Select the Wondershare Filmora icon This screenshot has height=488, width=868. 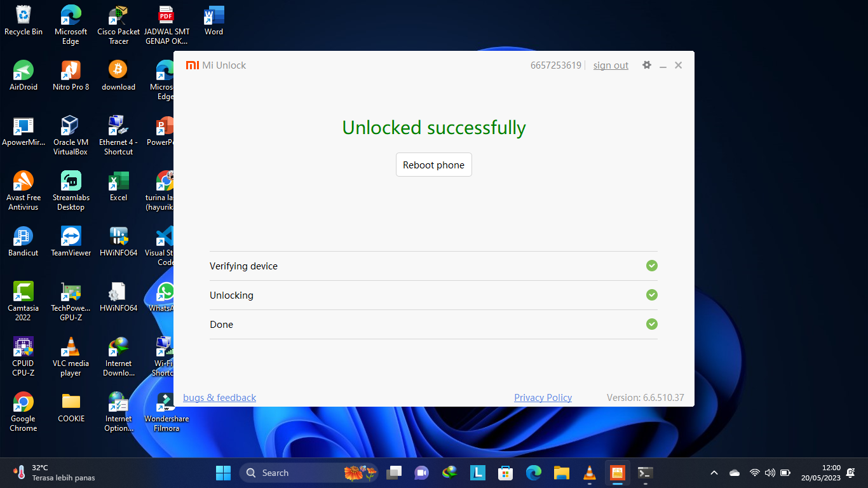click(x=166, y=412)
